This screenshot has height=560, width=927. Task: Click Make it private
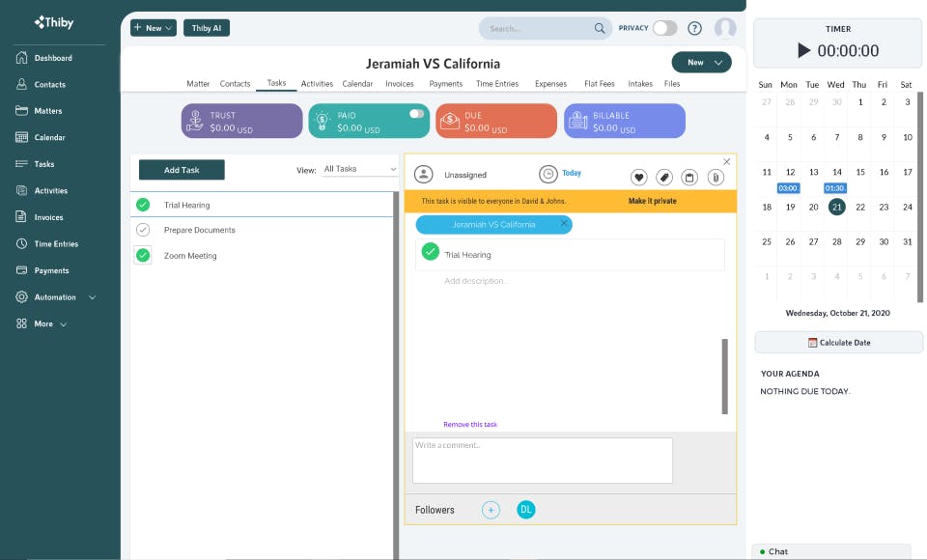point(652,201)
